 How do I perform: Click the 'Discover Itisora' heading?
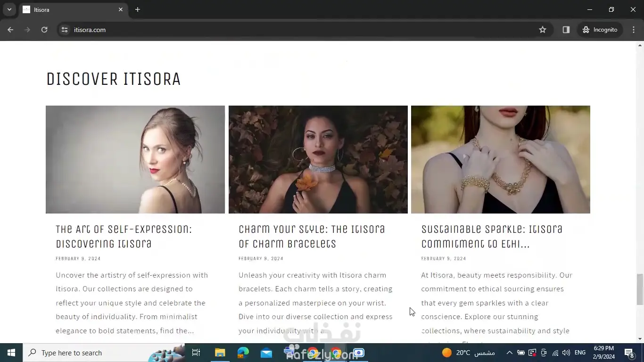point(114,79)
